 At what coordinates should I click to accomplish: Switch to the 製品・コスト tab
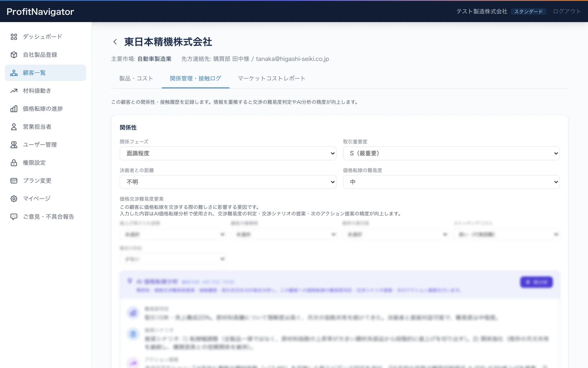point(136,79)
